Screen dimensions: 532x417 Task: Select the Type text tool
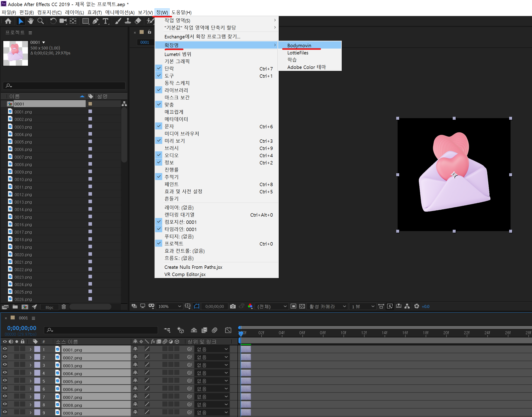(x=105, y=21)
